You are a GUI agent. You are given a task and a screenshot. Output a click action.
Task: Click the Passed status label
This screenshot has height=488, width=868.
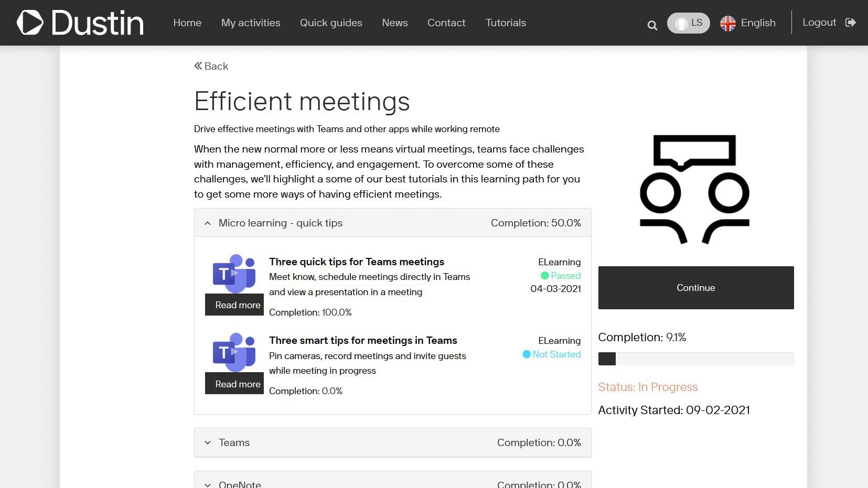pos(565,276)
